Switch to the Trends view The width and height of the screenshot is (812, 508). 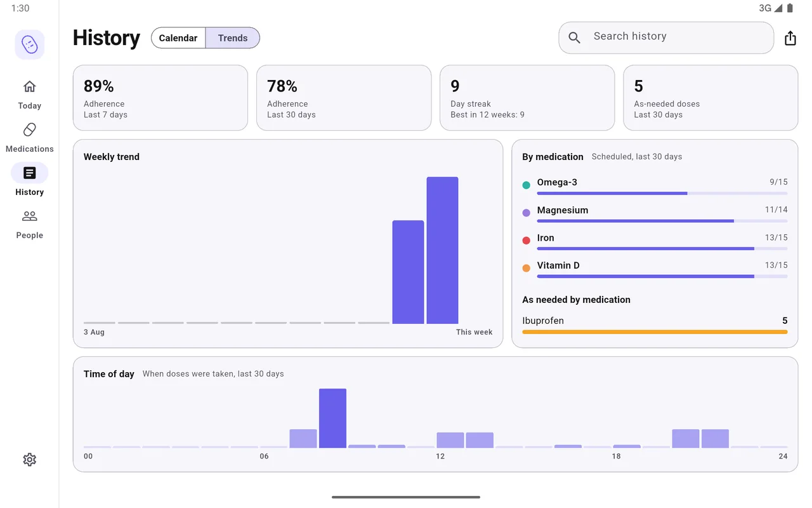pos(233,38)
